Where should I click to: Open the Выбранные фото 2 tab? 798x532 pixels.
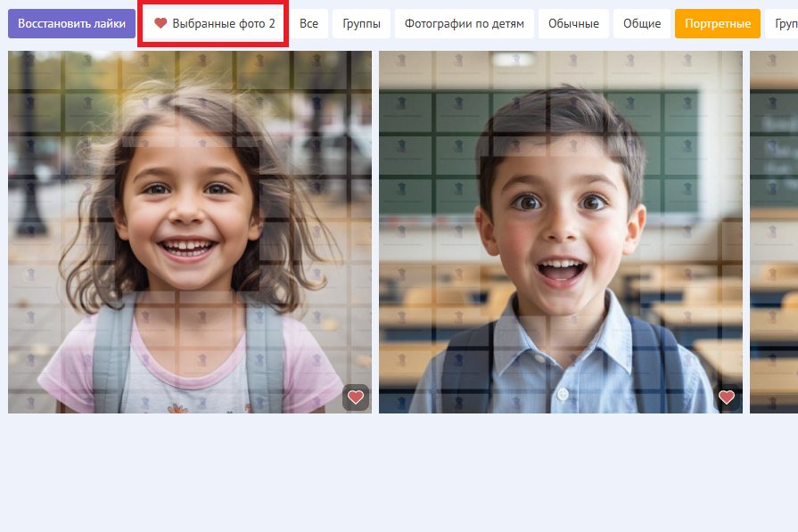(214, 23)
